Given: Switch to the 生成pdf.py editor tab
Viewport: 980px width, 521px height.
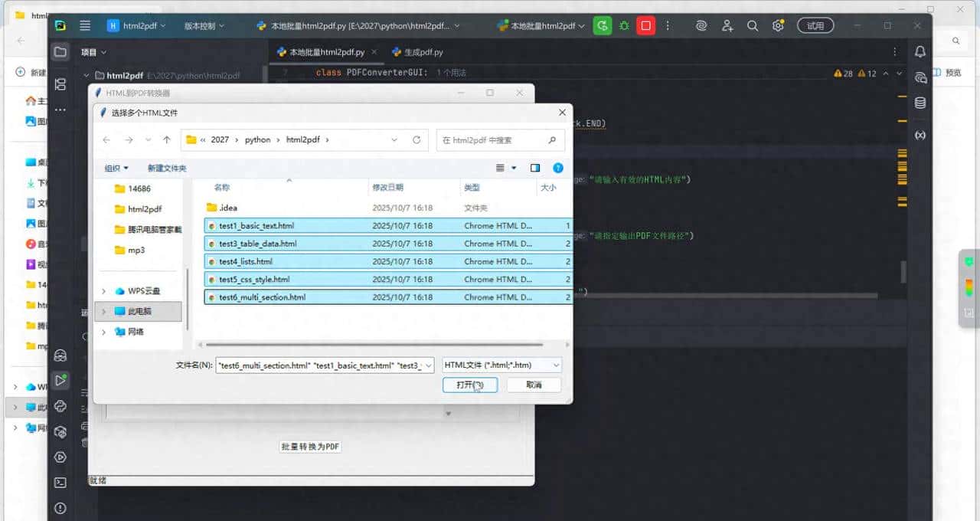Looking at the screenshot, I should click(x=417, y=52).
